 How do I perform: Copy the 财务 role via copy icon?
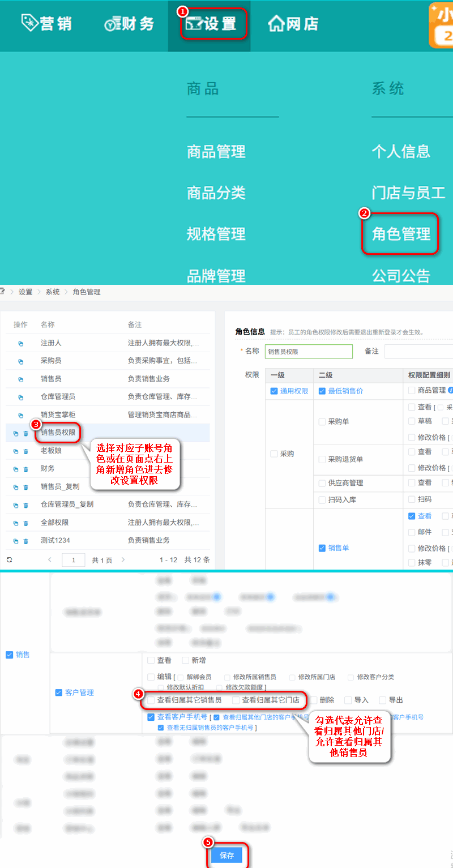coord(16,469)
